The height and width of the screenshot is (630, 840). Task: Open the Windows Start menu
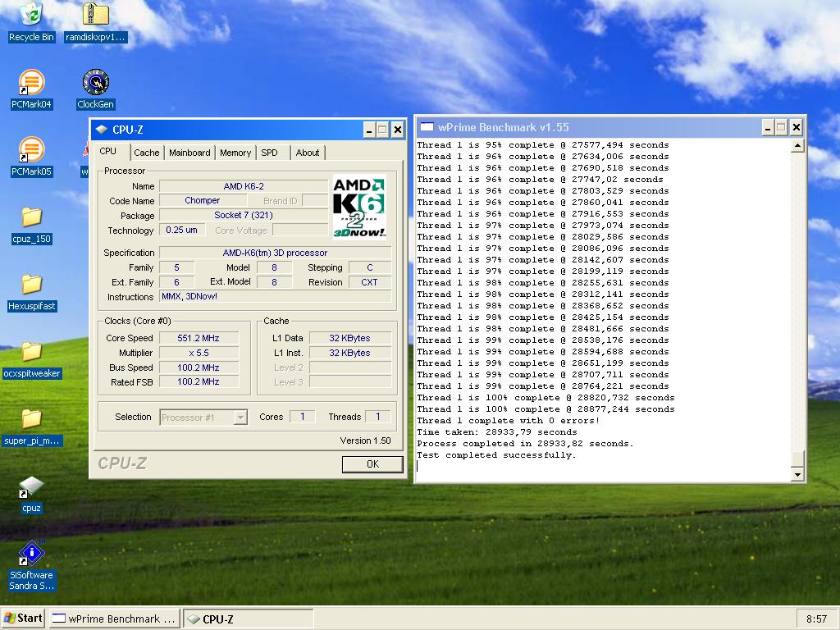23,619
